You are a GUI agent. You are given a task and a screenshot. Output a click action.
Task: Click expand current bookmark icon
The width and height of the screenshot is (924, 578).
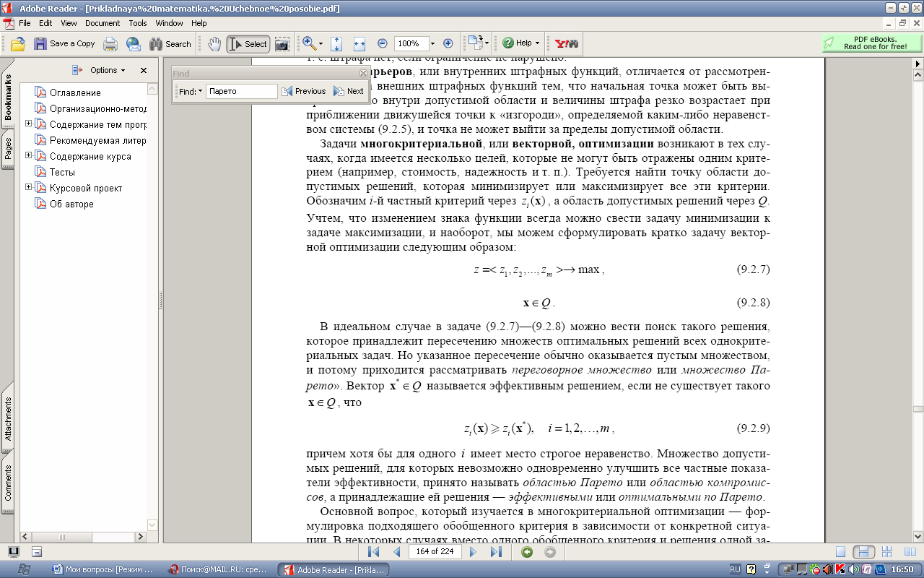click(x=77, y=70)
